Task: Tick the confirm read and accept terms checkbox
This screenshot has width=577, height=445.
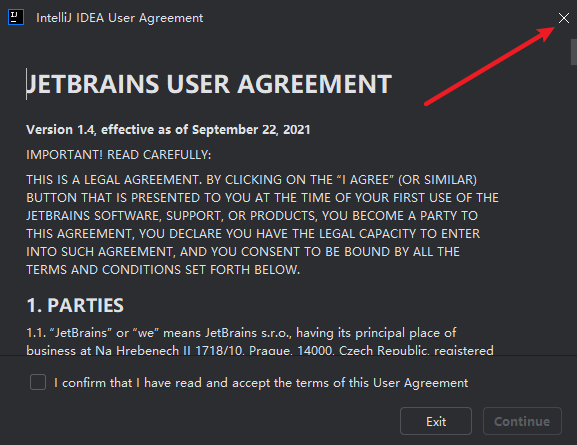Action: (38, 382)
